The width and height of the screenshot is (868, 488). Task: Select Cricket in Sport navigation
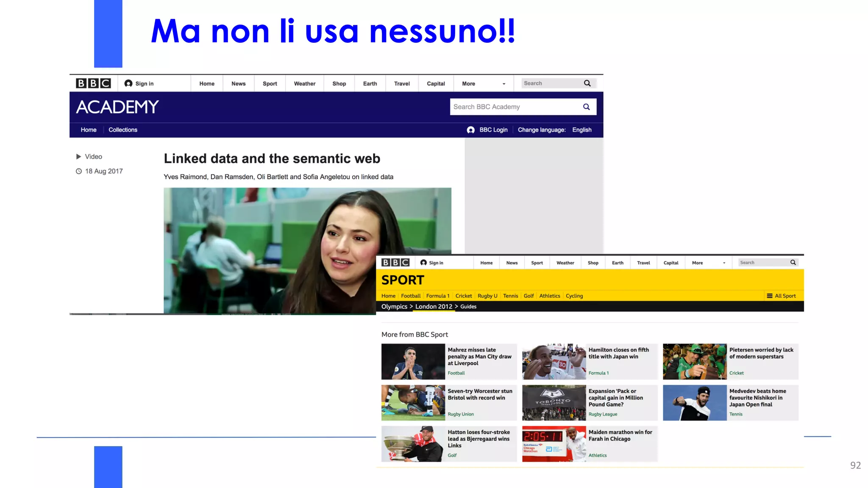coord(464,296)
